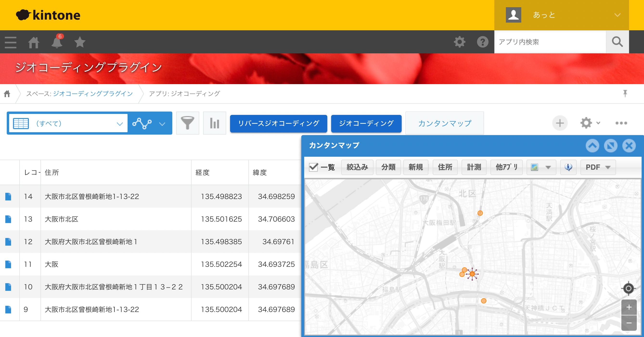Click the アプリ内検索 search field
This screenshot has height=337, width=644.
(x=550, y=42)
